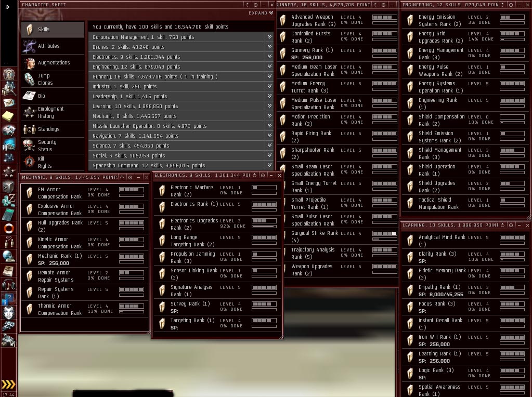Screen dimensions: 532x397
Task: Open the wallet coins icon in sidebar
Action: [x=9, y=200]
